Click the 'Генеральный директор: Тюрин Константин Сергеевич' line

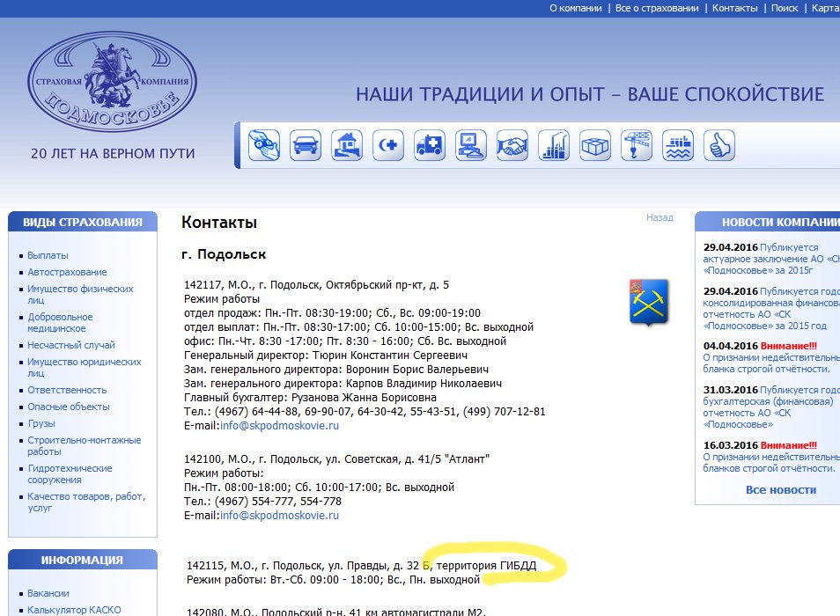coord(326,356)
